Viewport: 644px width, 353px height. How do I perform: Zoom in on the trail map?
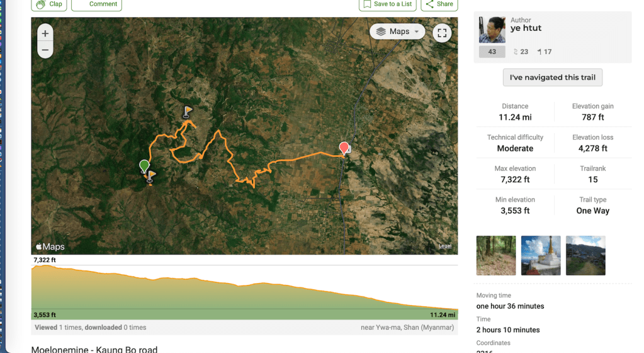coord(45,33)
